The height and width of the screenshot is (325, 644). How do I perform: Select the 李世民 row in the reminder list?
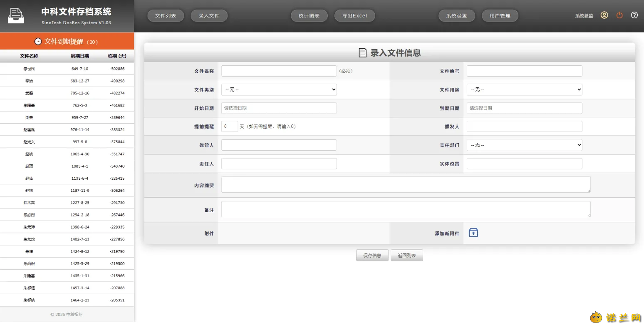tap(67, 69)
